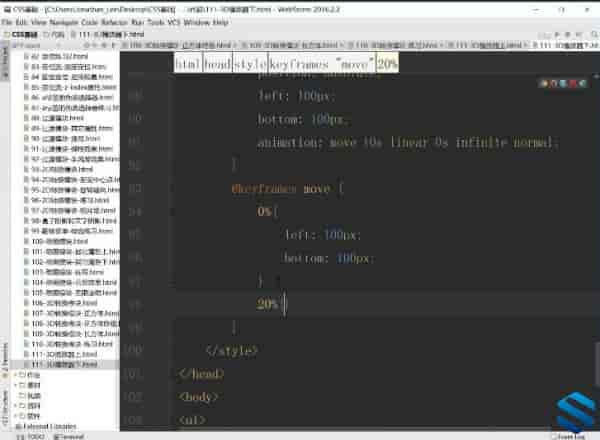Viewport: 600px width, 440px height.
Task: Click the 'animation: move 10s linear' code line
Action: click(408, 142)
